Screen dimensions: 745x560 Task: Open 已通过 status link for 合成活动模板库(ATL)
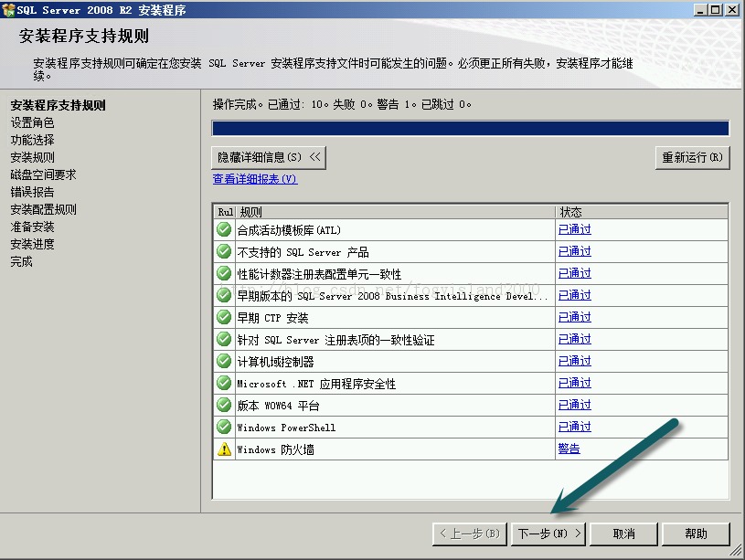(574, 230)
